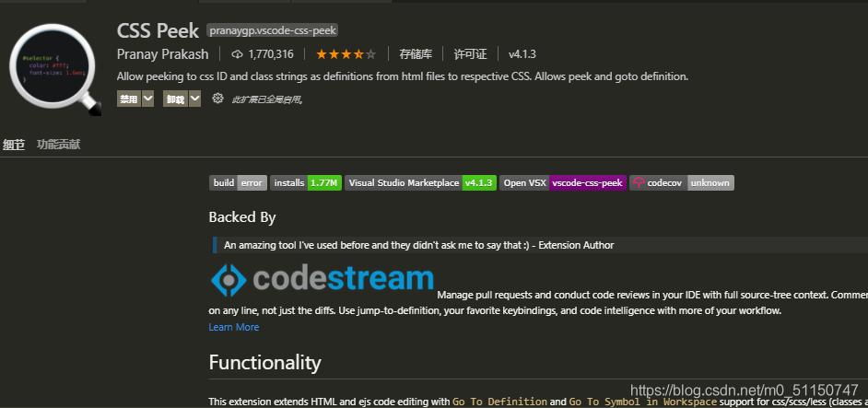Click the Extension Author quote block
The image size is (868, 408).
540,245
